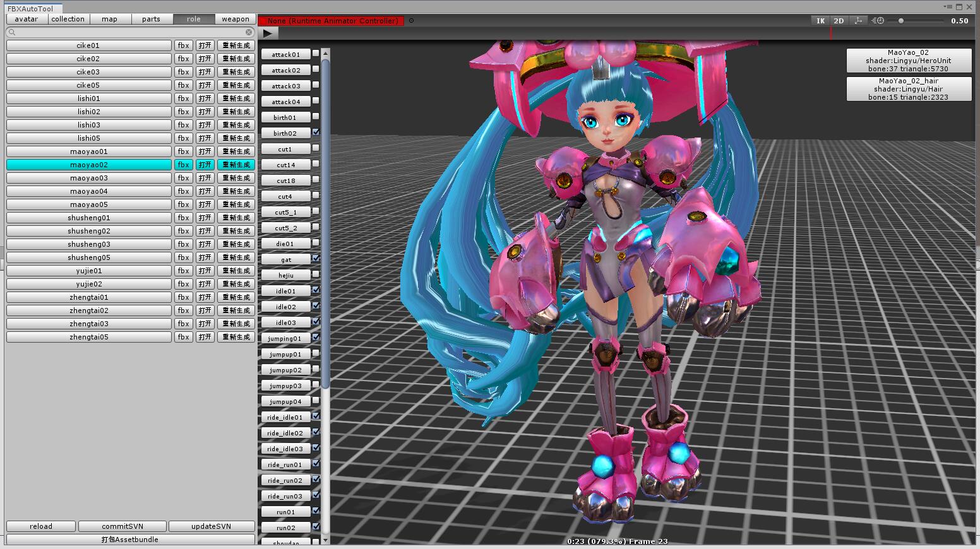Open the animator controller object picker
The height and width of the screenshot is (549, 980).
[411, 21]
